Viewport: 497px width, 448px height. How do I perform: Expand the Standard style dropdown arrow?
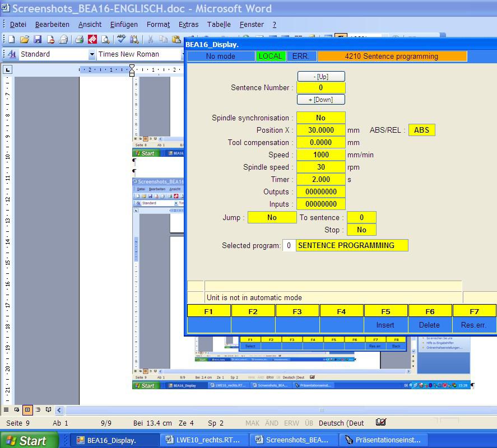[x=91, y=54]
